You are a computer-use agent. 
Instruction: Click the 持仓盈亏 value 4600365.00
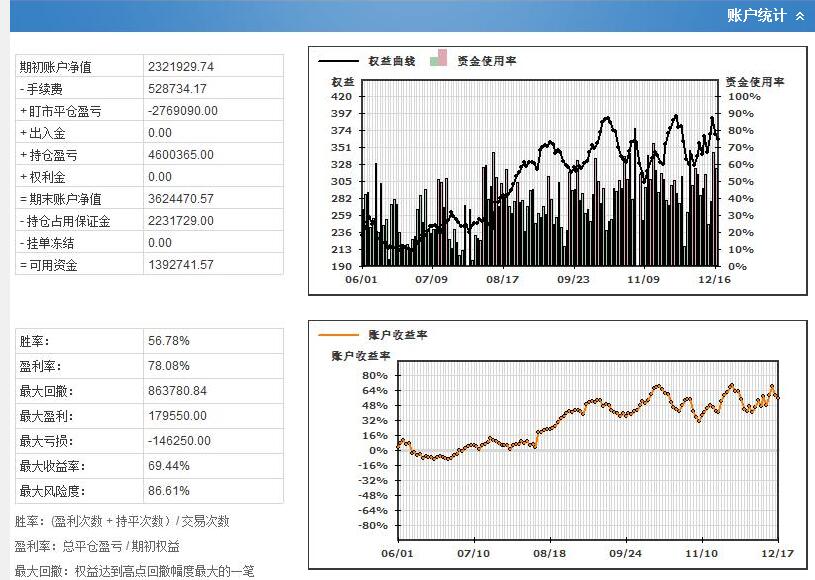[x=181, y=155]
